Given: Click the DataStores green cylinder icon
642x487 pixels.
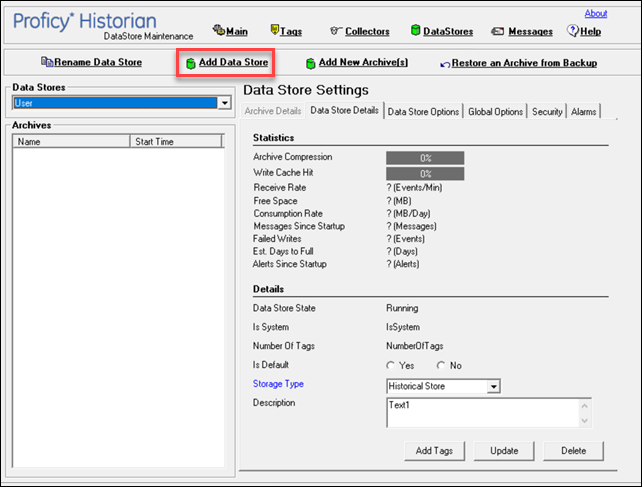Looking at the screenshot, I should 416,30.
